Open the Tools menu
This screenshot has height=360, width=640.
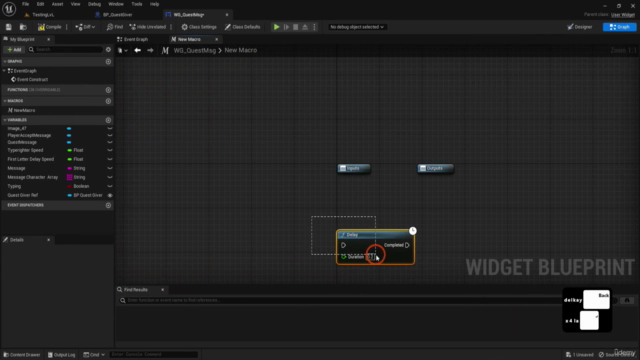[x=137, y=4]
